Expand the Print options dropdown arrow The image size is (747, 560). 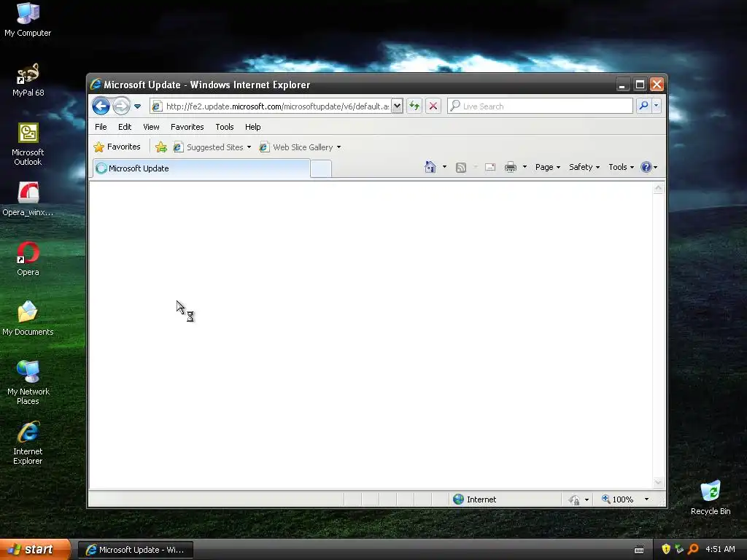click(525, 167)
